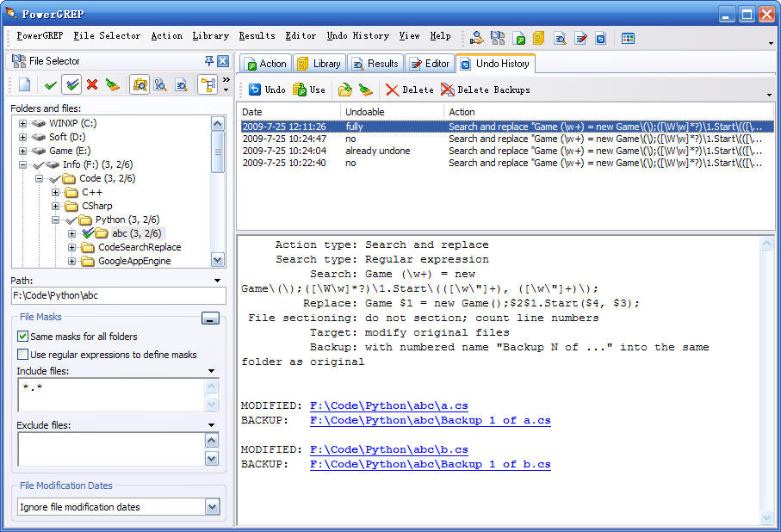
Task: Click File Selector icon in main toolbar
Action: click(x=497, y=38)
